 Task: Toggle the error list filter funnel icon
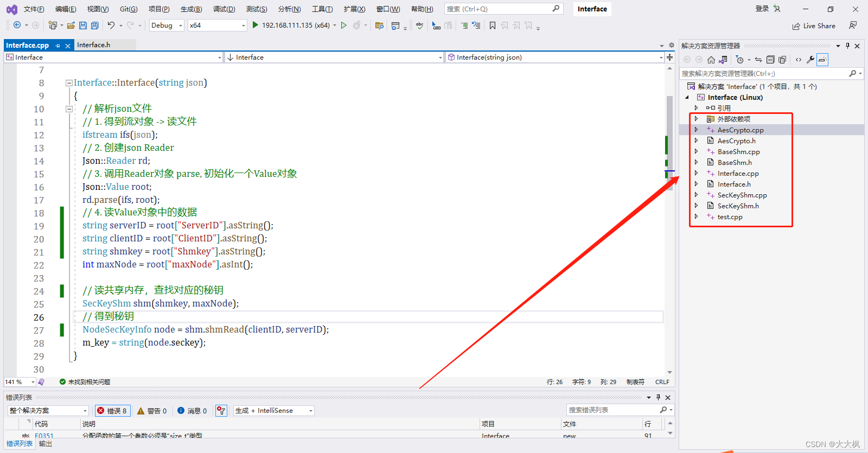221,411
